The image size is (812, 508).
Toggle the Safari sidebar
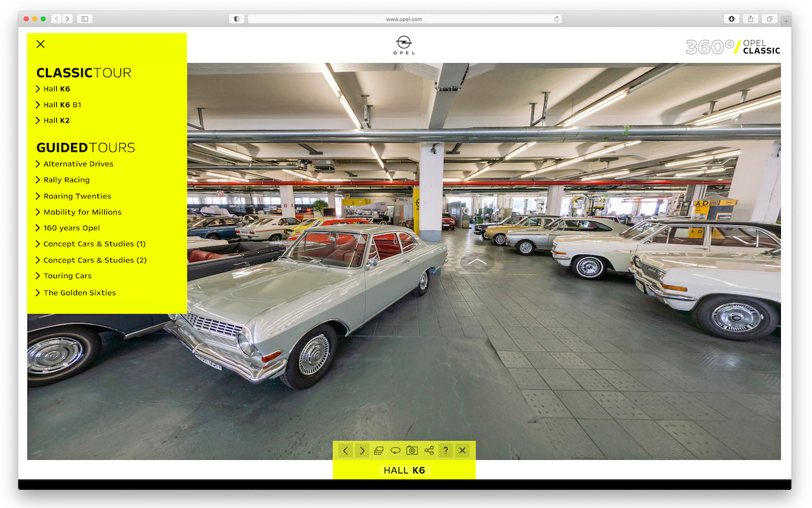point(85,19)
